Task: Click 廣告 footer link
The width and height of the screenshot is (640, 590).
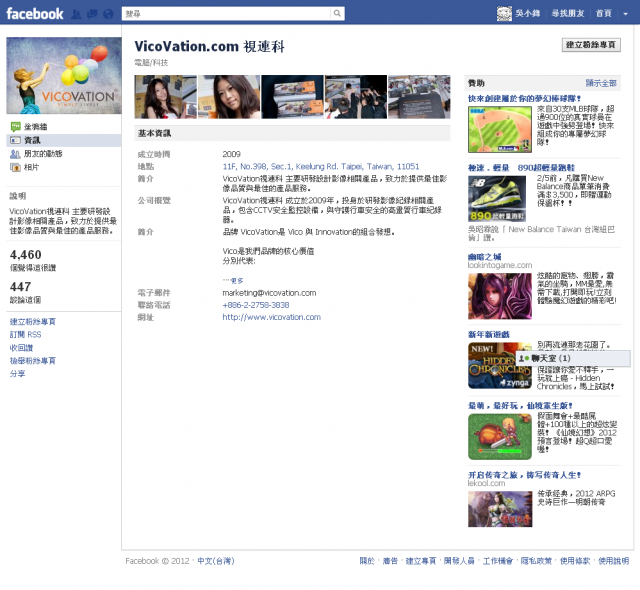Action: click(x=390, y=561)
